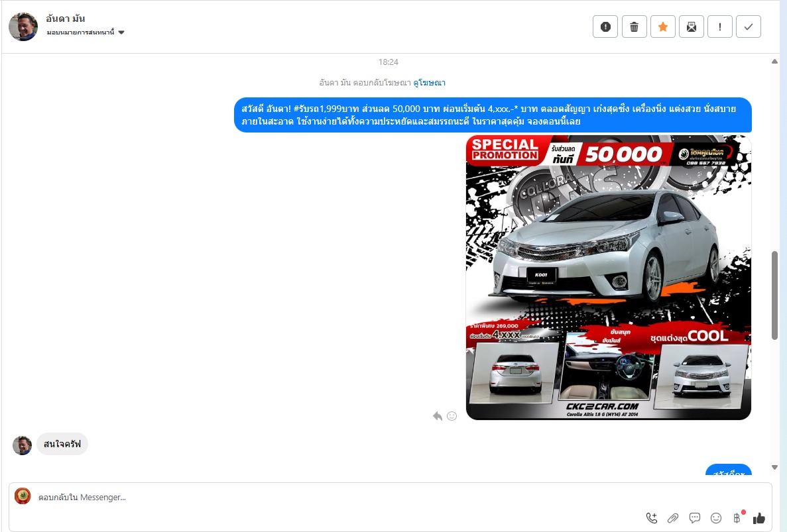Open อันดา มัน profile from header avatar

pyautogui.click(x=23, y=27)
